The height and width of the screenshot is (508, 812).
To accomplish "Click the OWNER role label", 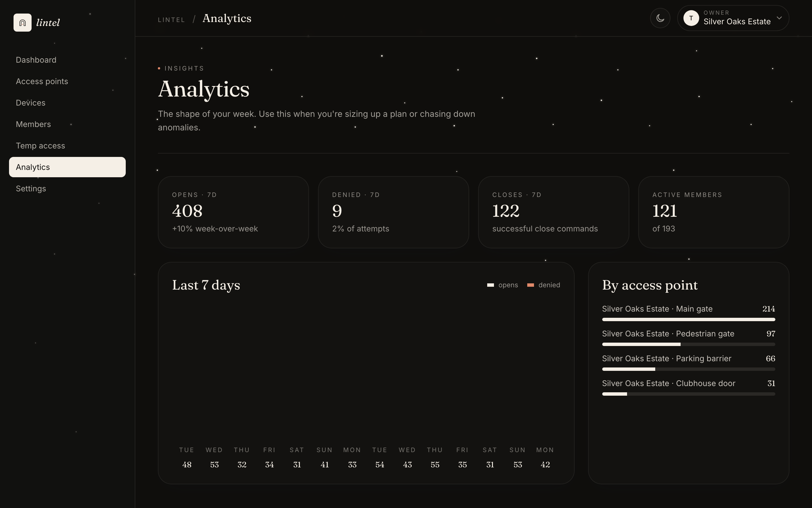I will coord(716,13).
